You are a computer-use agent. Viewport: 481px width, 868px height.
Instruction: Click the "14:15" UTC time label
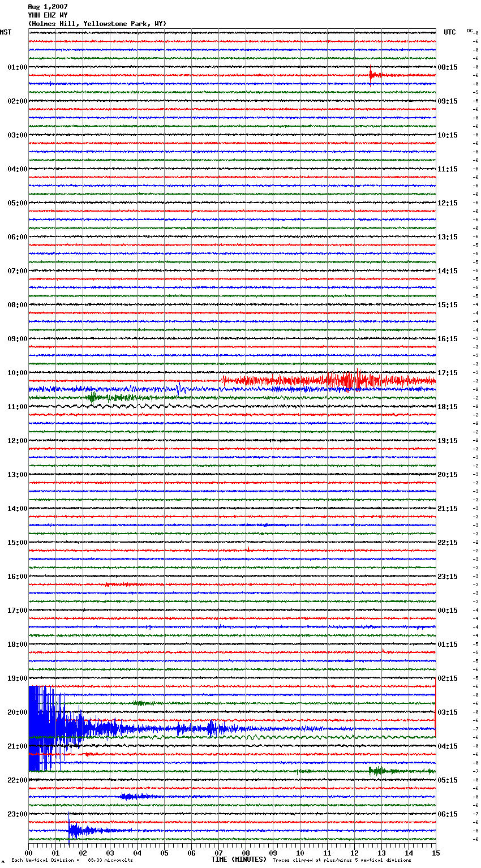tap(448, 271)
